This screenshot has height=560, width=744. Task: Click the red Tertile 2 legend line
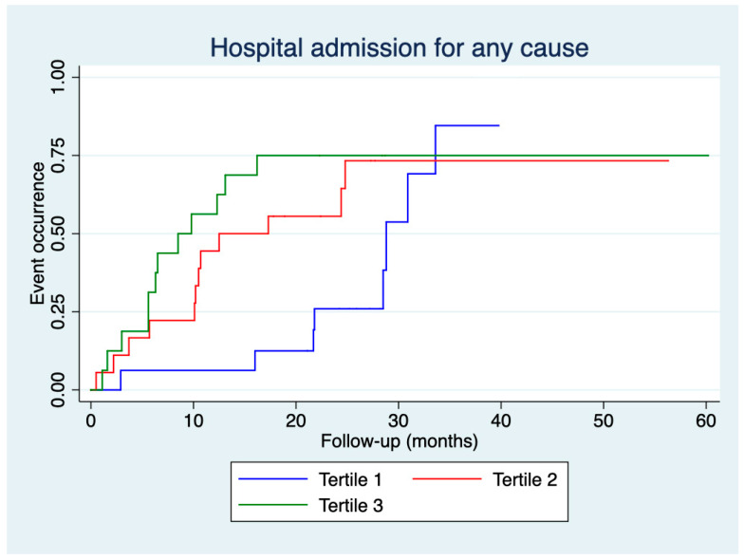tap(447, 479)
